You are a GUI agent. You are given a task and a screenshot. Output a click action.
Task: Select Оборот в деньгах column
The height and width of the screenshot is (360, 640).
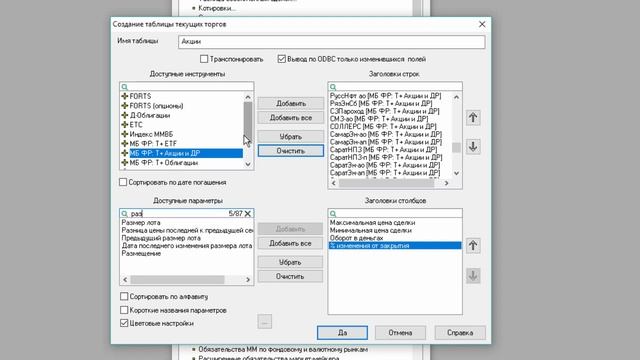pyautogui.click(x=356, y=238)
